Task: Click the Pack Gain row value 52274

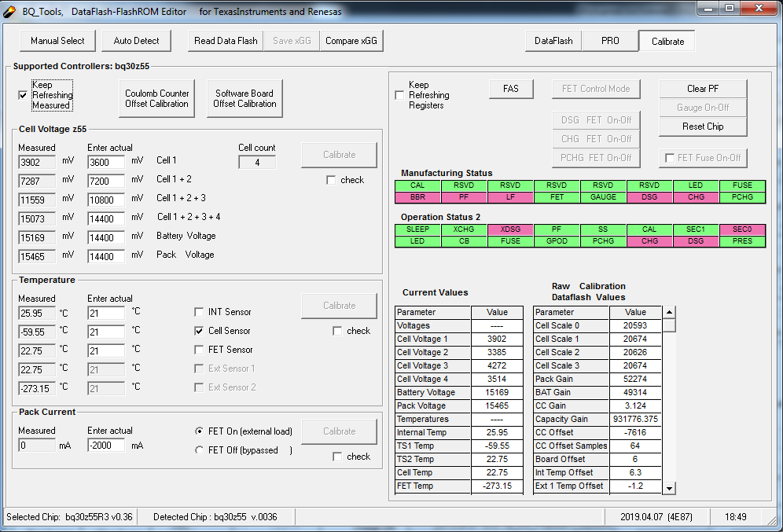Action: (635, 379)
